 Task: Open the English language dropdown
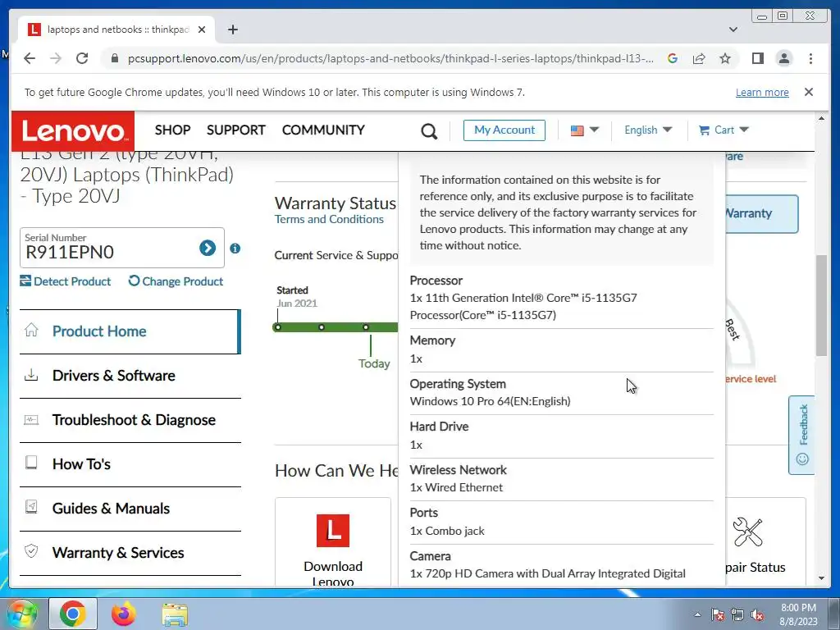[648, 130]
